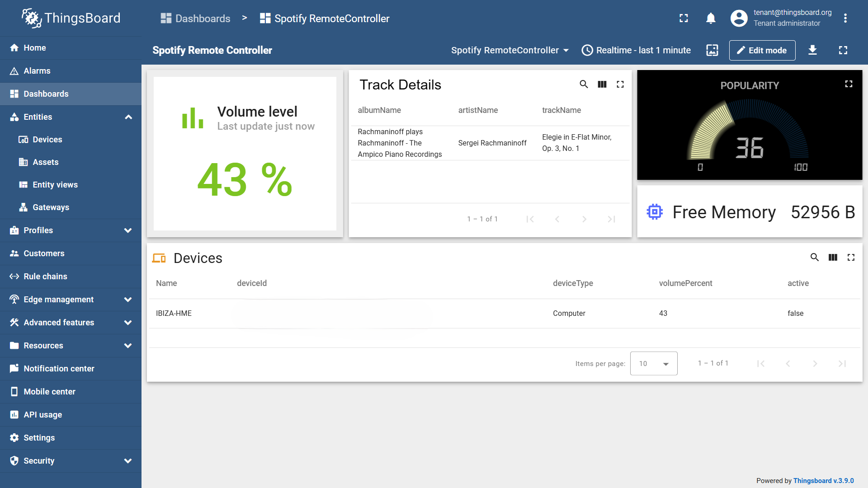Screen dimensions: 868x488
Task: Go to previous page in Track Details
Action: point(557,219)
